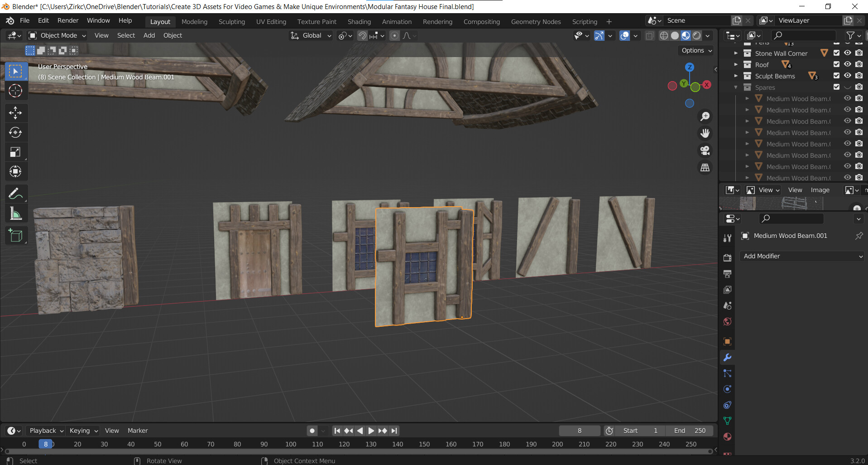Uncheck the Roof collection checkbox
Viewport: 868px width, 465px height.
[x=836, y=64]
